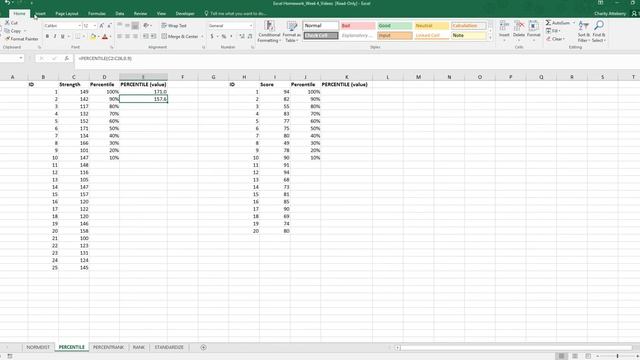Switch to the Formulas ribbon tab

(x=97, y=13)
